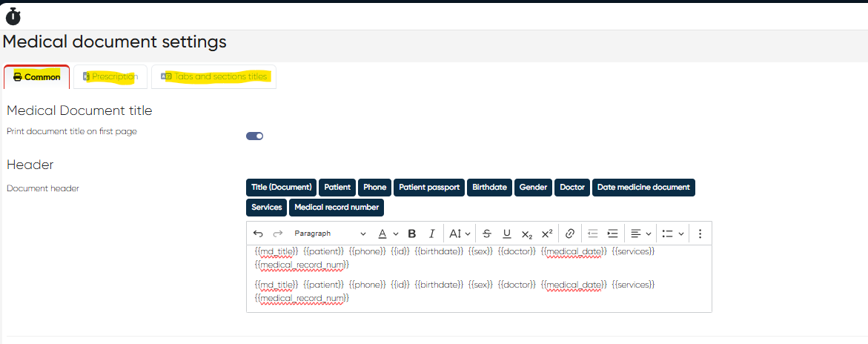The height and width of the screenshot is (344, 868).
Task: Increase indent of the paragraph
Action: point(612,234)
